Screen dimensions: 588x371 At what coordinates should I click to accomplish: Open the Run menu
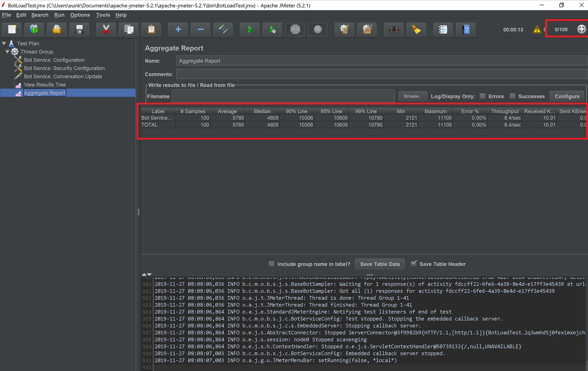59,15
